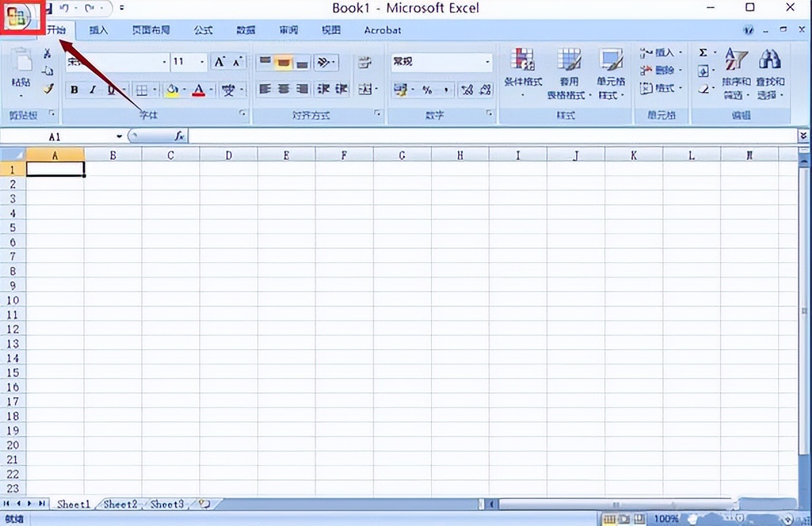Open the font size 11 dropdown
This screenshot has width=812, height=526.
pyautogui.click(x=202, y=62)
